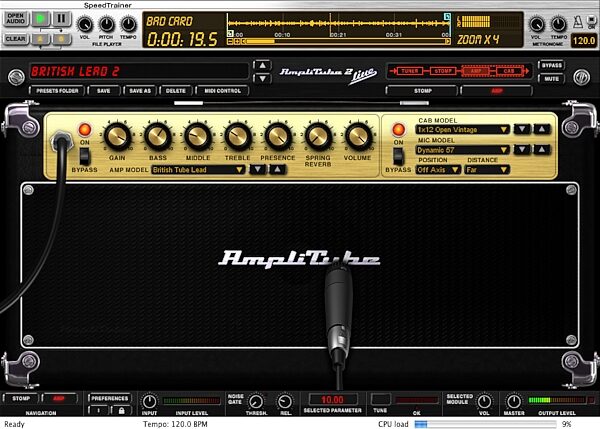
Task: Open MIDI Control settings
Action: tap(222, 91)
